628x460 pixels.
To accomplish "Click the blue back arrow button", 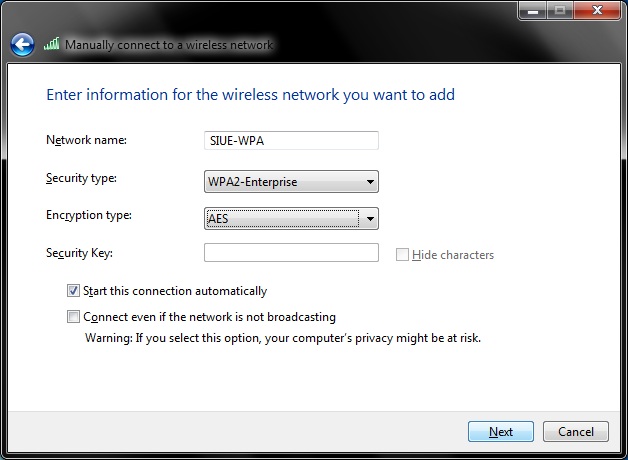I will coord(22,45).
